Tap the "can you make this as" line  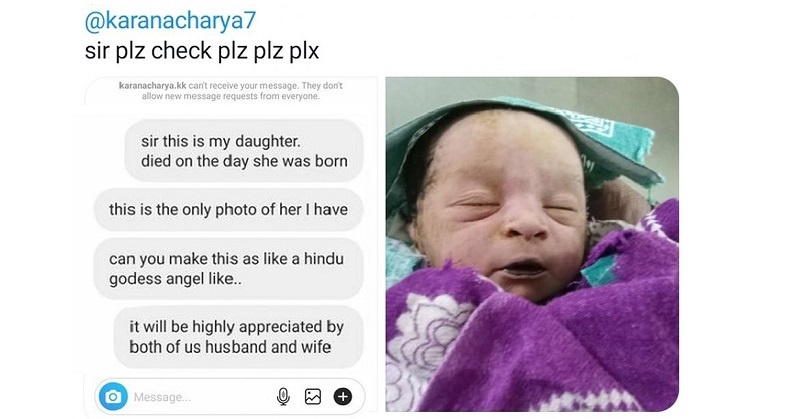227,259
